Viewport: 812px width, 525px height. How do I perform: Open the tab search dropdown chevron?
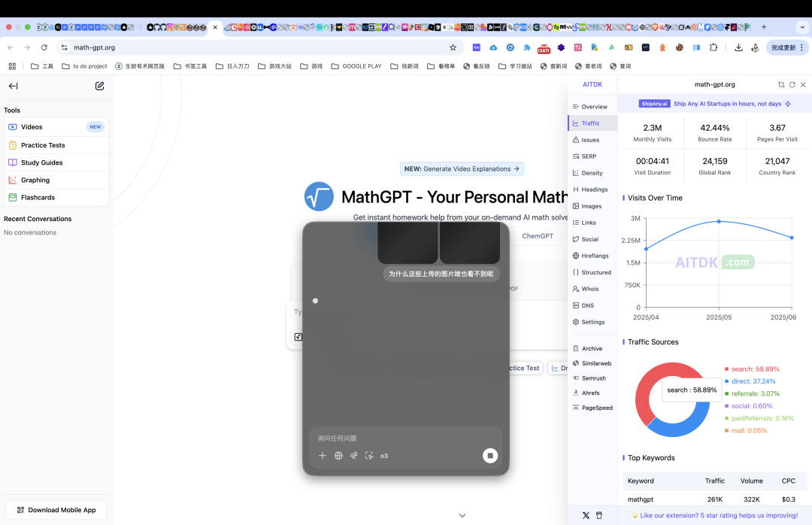(803, 27)
